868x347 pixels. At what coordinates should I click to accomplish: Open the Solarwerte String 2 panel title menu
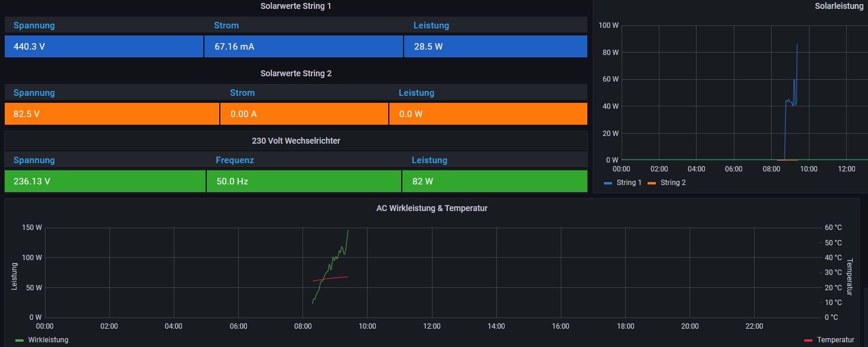tap(295, 73)
